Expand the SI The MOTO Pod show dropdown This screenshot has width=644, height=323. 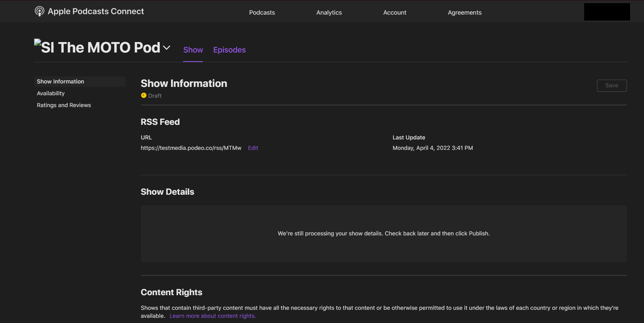pos(167,48)
